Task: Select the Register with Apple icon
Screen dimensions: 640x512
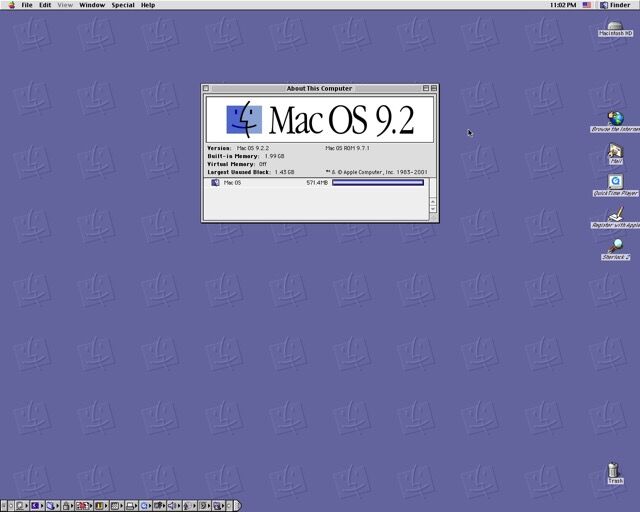Action: 616,218
